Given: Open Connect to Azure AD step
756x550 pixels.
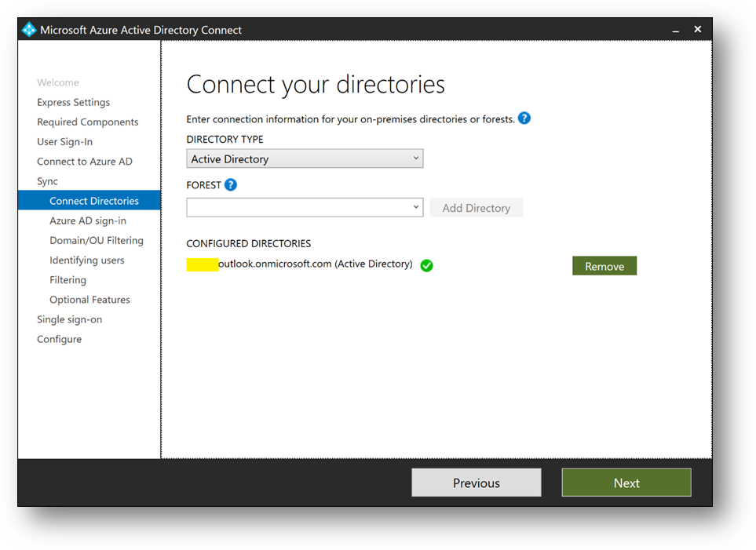Looking at the screenshot, I should [x=84, y=162].
